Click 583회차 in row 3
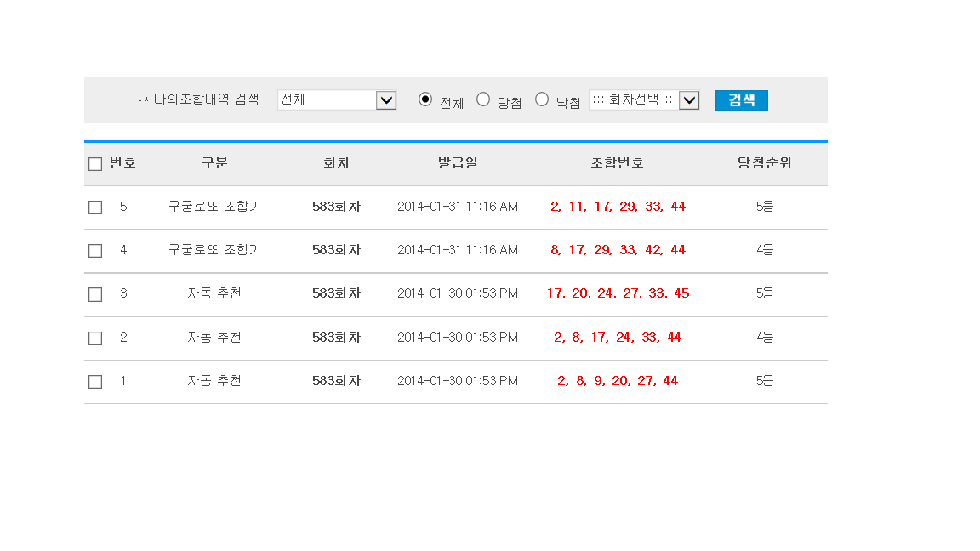Screen dimensions: 980x551 (x=336, y=293)
